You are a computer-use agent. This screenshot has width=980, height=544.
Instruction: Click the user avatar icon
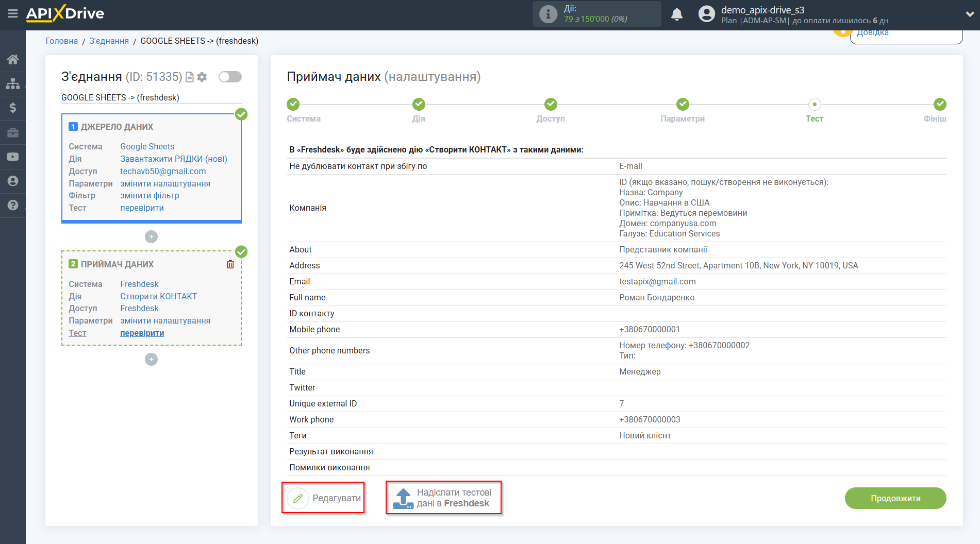[707, 14]
